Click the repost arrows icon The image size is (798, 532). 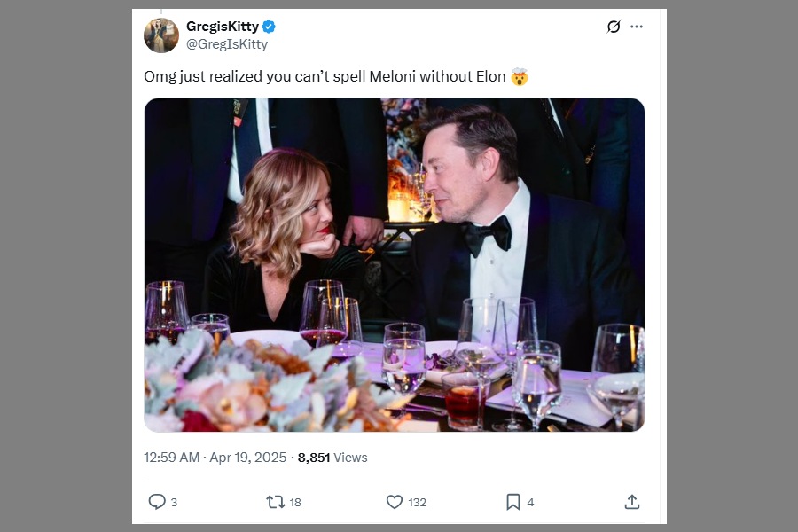pos(275,502)
